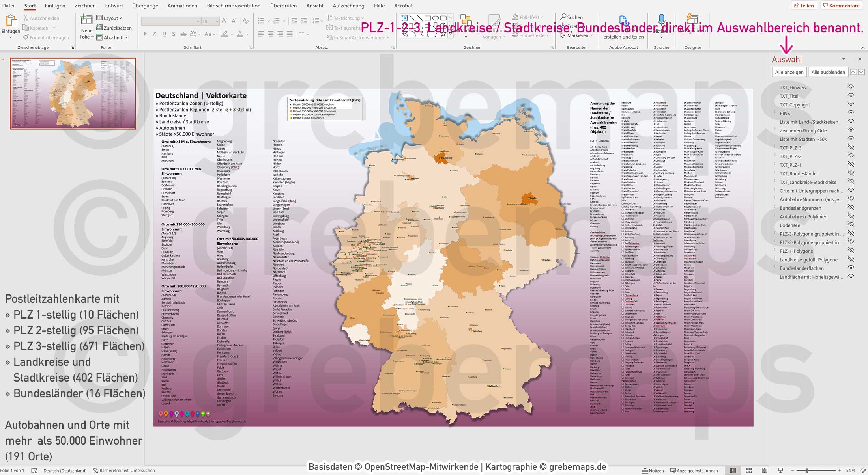868x475 pixels.
Task: Open the Animationen tab
Action: 182,6
